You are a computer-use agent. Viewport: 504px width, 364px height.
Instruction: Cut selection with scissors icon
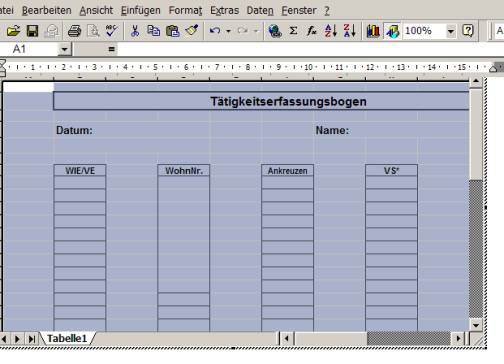pyautogui.click(x=135, y=31)
